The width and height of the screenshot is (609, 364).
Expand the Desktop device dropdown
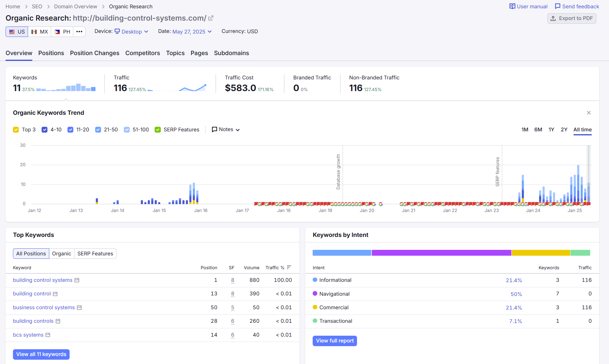click(x=132, y=32)
